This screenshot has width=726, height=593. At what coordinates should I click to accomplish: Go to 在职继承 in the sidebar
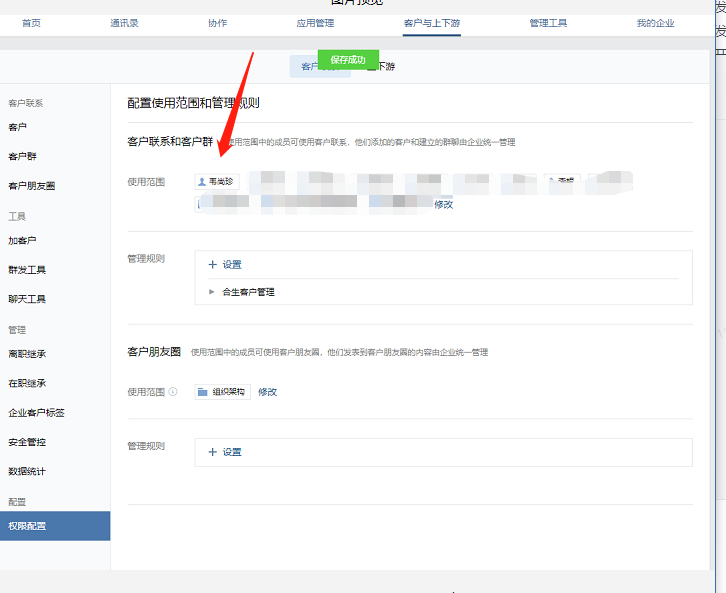pos(27,383)
